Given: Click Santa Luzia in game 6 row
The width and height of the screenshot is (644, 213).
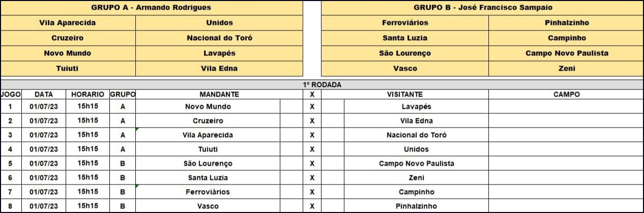Looking at the screenshot, I should click(x=208, y=178).
